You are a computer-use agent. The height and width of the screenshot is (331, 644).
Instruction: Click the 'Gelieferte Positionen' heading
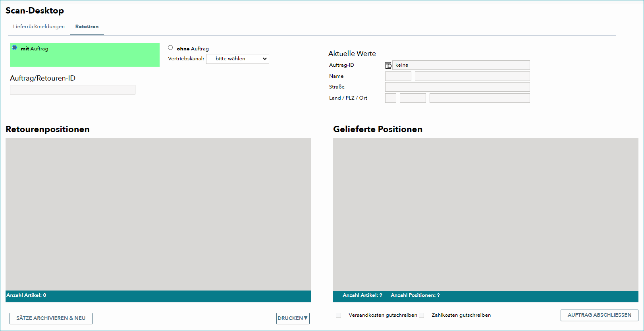tap(378, 129)
